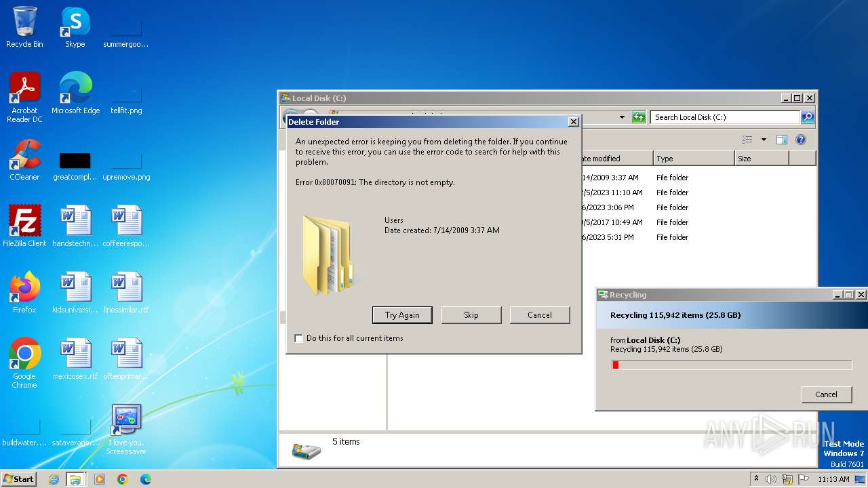Select the summergoo desktop file

point(126,33)
